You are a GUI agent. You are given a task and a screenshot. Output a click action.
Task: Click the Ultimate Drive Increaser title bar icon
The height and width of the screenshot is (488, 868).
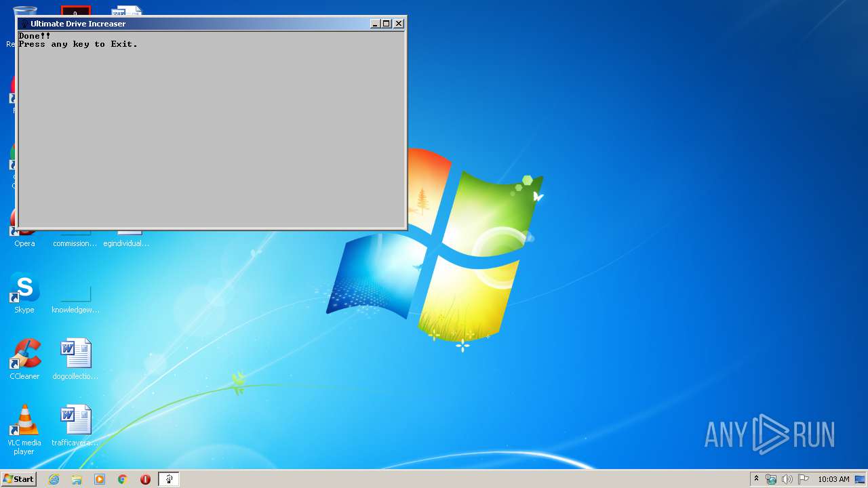click(24, 24)
